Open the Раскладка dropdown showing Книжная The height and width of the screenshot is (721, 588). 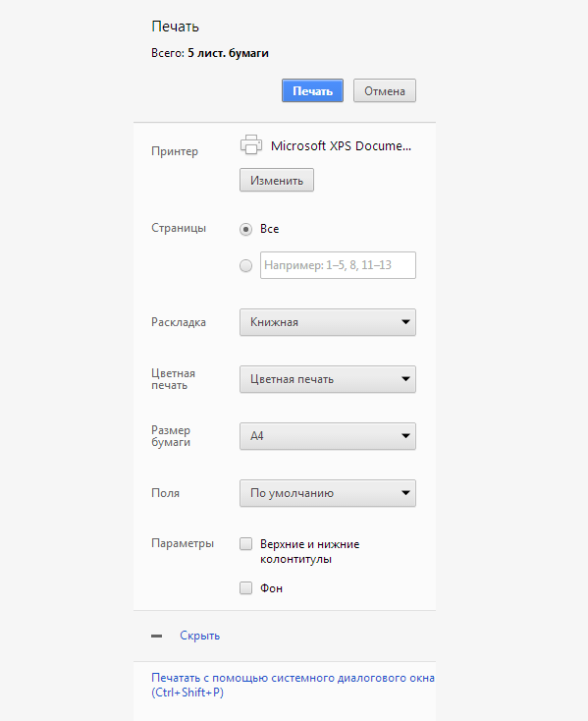point(328,322)
